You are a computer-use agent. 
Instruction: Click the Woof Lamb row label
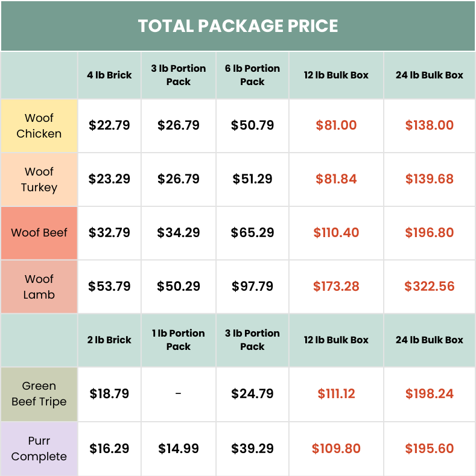[x=39, y=287]
